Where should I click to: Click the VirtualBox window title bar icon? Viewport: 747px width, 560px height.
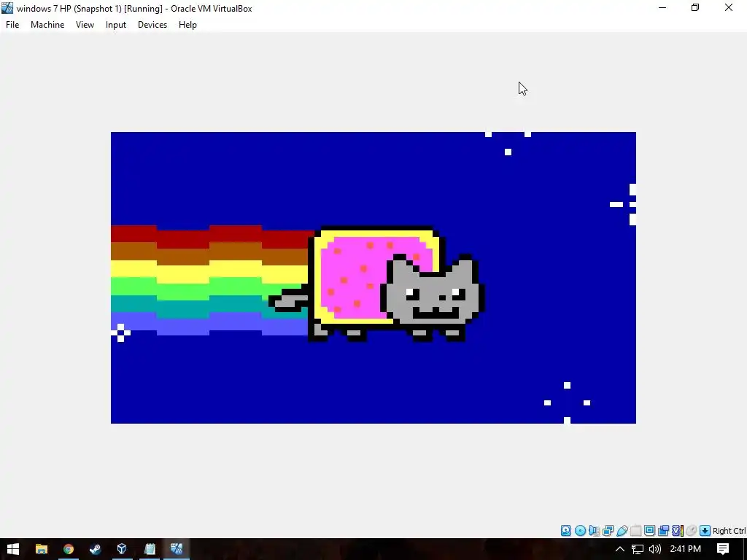pyautogui.click(x=7, y=8)
